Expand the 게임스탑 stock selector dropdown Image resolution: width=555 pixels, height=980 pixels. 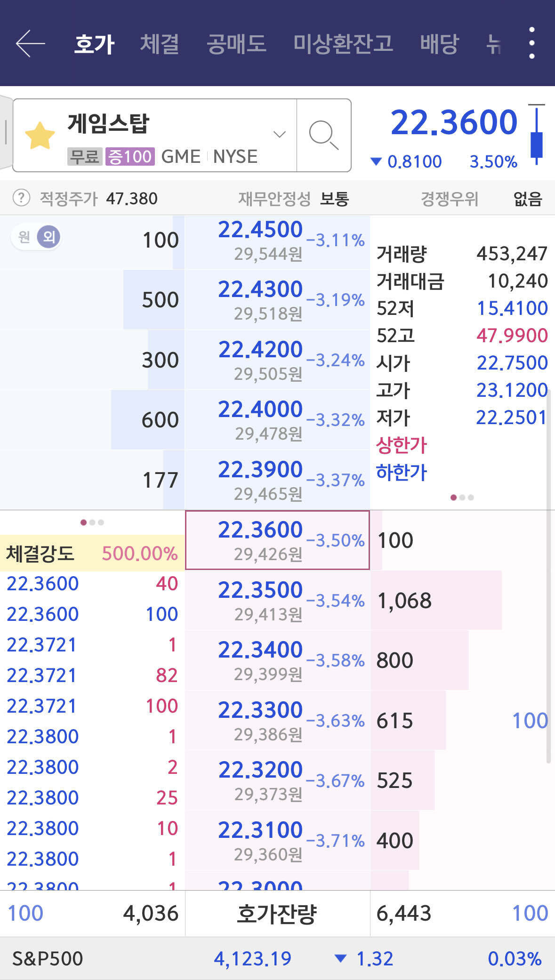click(280, 135)
